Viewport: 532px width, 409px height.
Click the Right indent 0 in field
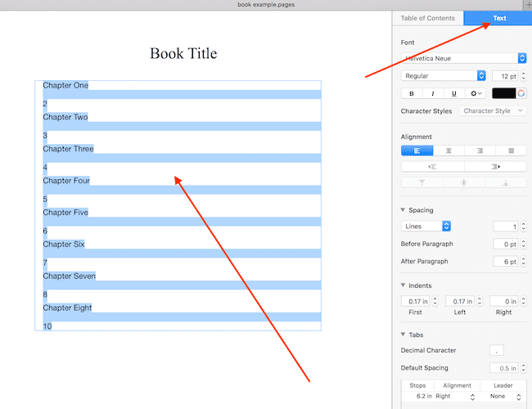504,302
